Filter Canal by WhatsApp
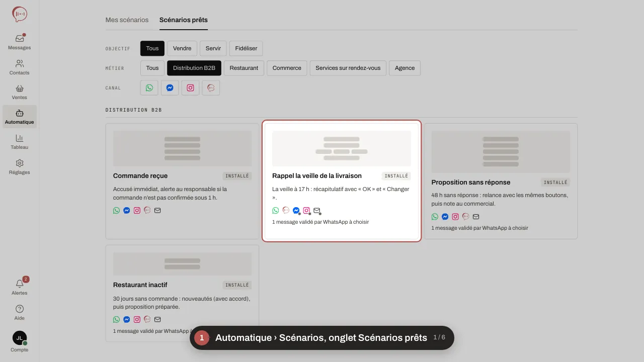This screenshot has height=362, width=644. click(x=149, y=88)
